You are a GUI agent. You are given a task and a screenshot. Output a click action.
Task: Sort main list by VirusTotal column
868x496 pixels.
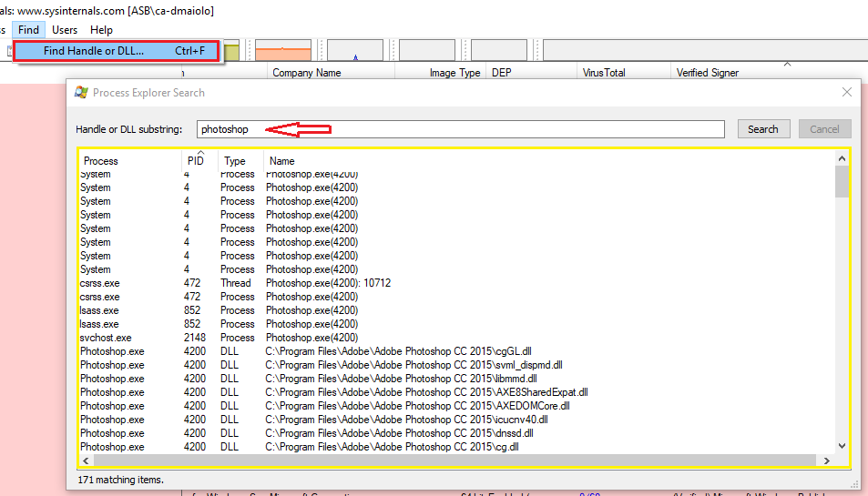624,73
